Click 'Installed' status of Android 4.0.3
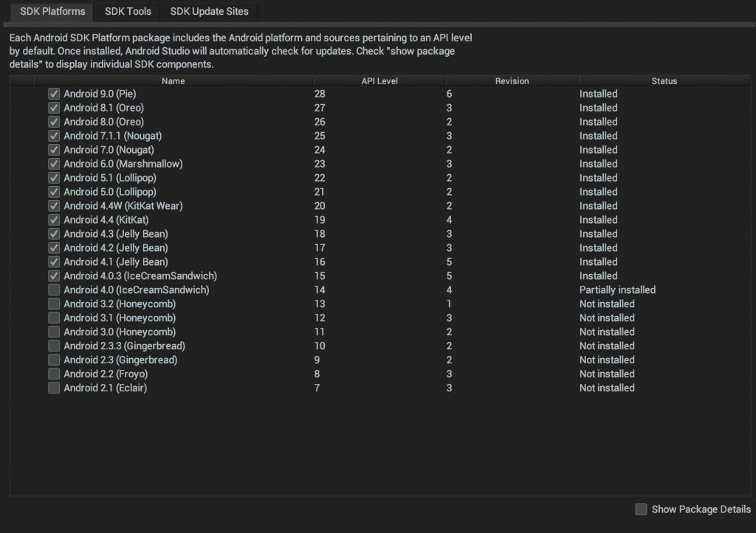This screenshot has width=756, height=533. click(598, 275)
